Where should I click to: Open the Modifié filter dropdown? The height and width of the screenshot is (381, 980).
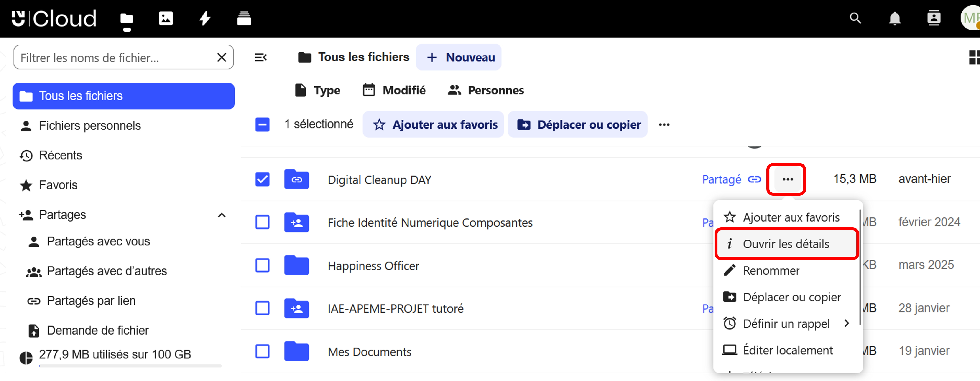click(394, 90)
